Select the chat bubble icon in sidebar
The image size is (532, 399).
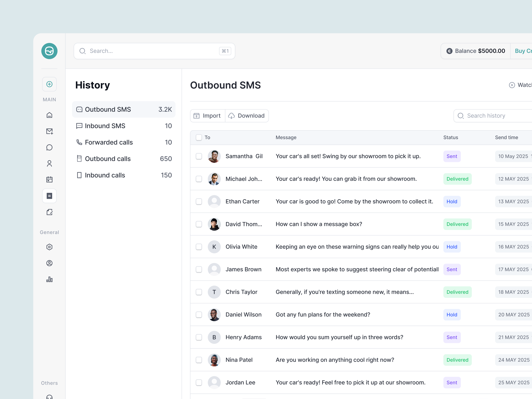[49, 147]
